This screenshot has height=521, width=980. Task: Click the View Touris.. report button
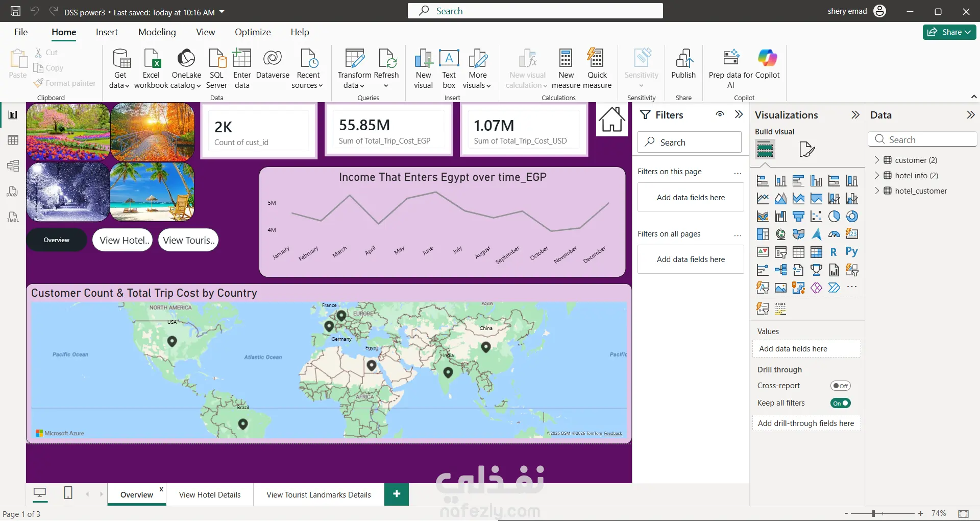[188, 240]
